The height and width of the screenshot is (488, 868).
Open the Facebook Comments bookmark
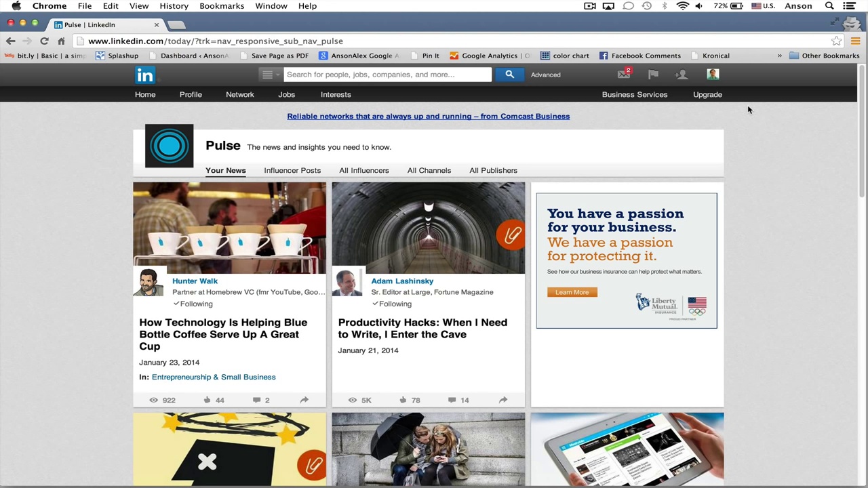[x=639, y=56]
